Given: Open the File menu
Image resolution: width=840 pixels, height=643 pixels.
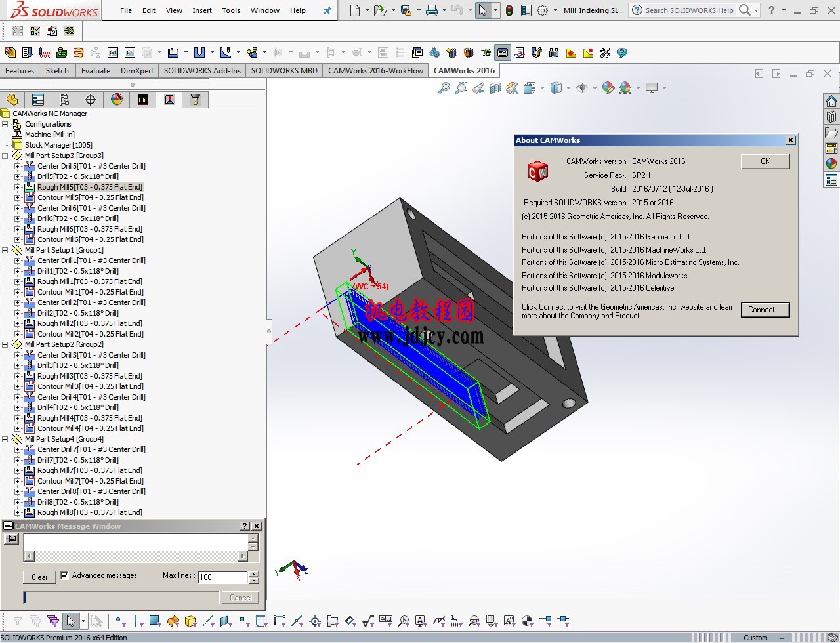Looking at the screenshot, I should (x=126, y=10).
